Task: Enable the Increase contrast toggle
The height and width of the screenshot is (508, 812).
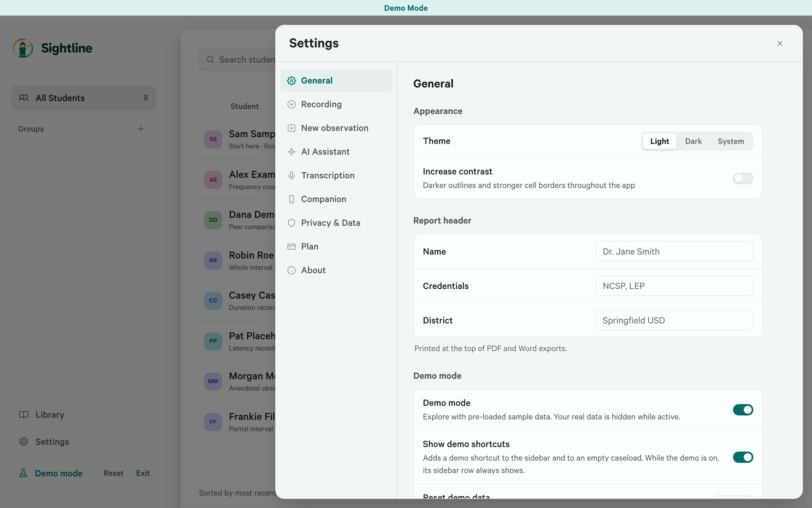Action: [x=743, y=178]
